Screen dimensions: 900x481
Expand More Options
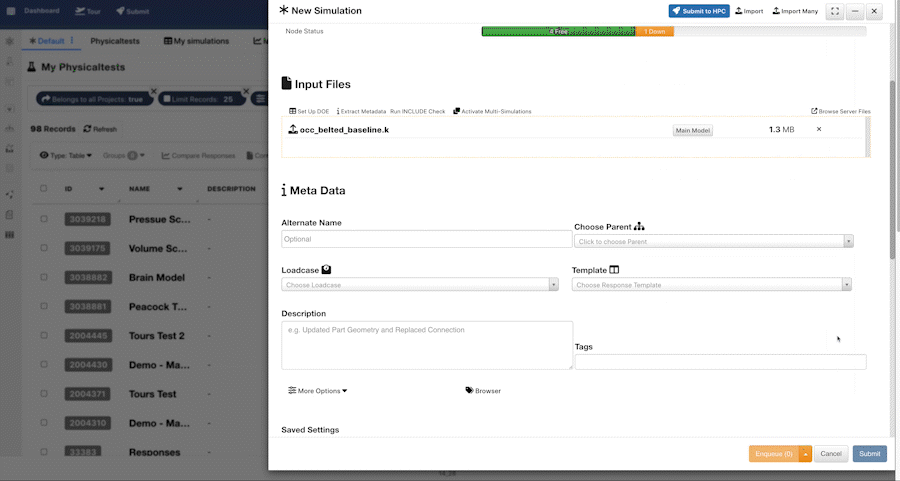317,391
